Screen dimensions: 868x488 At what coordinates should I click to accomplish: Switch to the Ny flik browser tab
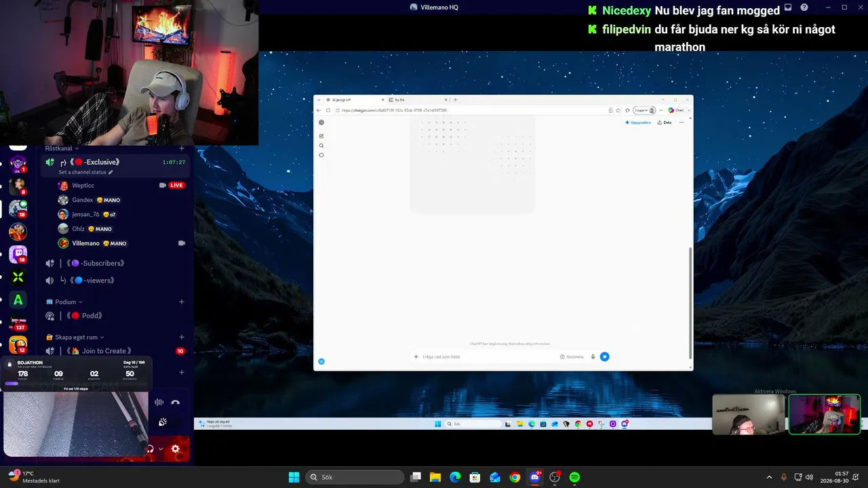point(418,100)
